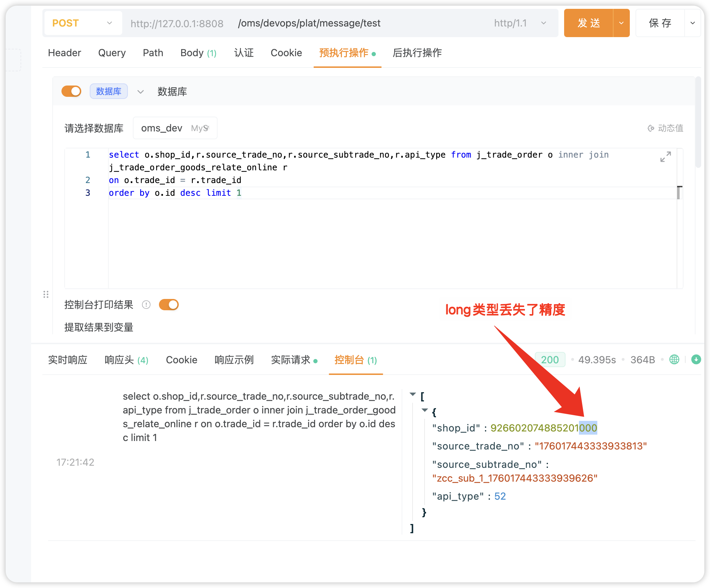Click the info icon beside 控制台打印结果

point(146,305)
